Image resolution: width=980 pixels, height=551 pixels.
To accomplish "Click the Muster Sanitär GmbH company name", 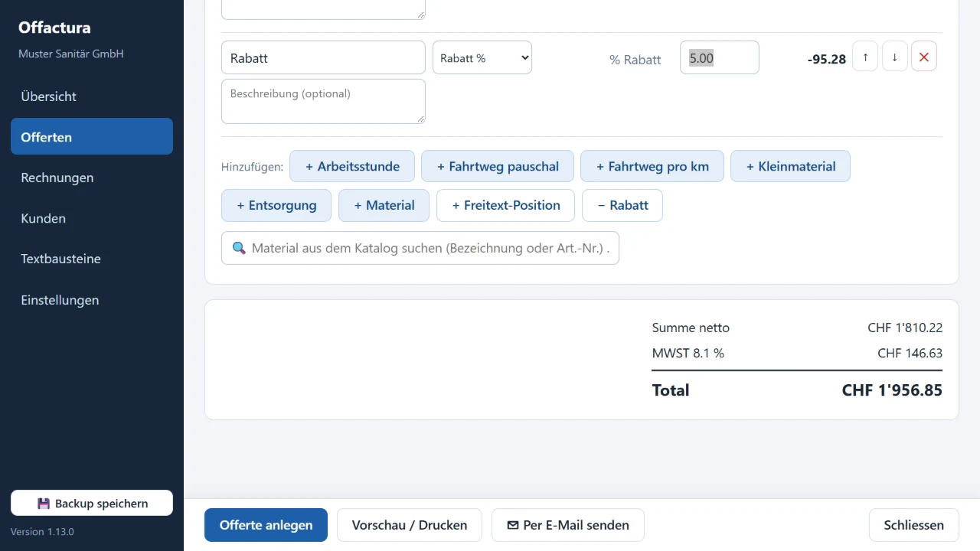I will coord(70,54).
